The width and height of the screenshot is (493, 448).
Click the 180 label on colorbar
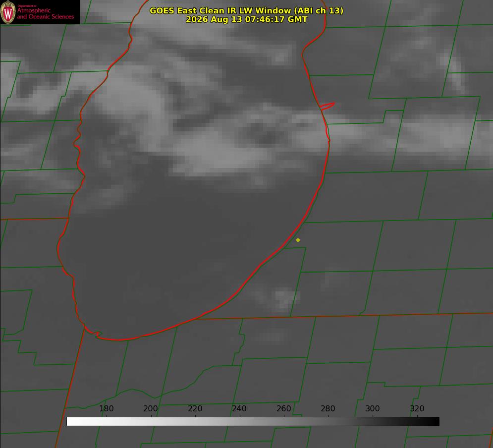tap(106, 408)
